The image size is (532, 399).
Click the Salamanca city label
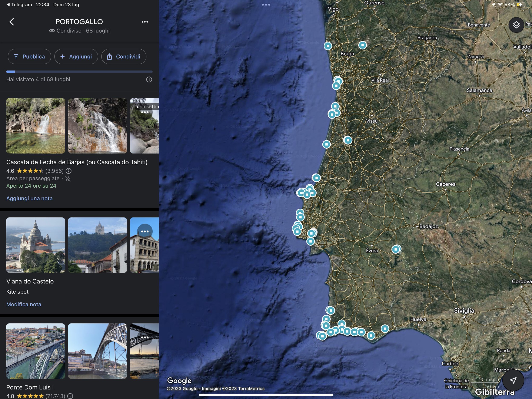479,90
